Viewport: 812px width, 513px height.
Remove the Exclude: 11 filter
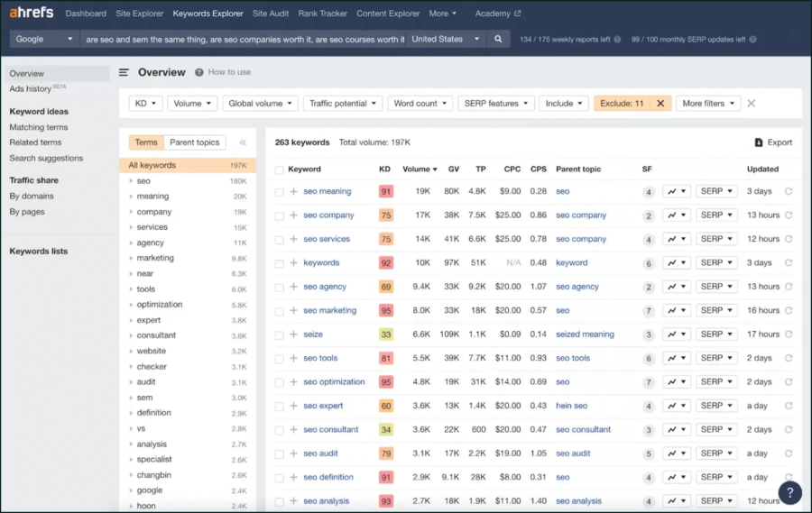(660, 104)
